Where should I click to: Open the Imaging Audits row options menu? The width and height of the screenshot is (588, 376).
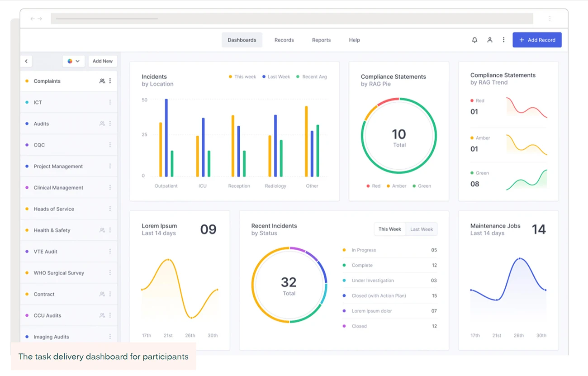[x=110, y=337]
